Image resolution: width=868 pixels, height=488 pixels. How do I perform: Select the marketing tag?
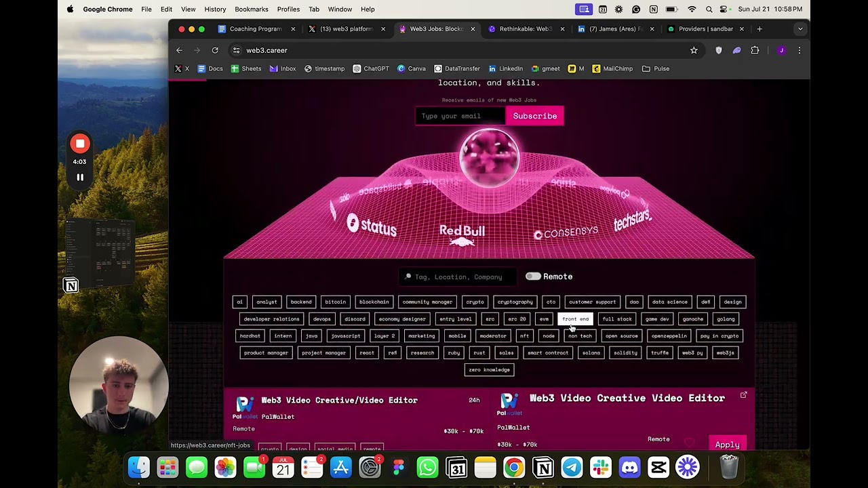click(x=421, y=336)
